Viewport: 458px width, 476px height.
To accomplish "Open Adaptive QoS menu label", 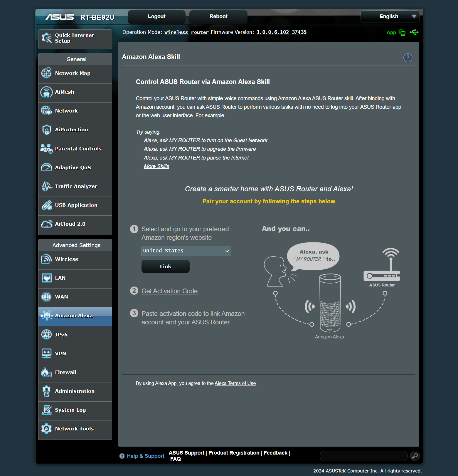I will tap(73, 167).
